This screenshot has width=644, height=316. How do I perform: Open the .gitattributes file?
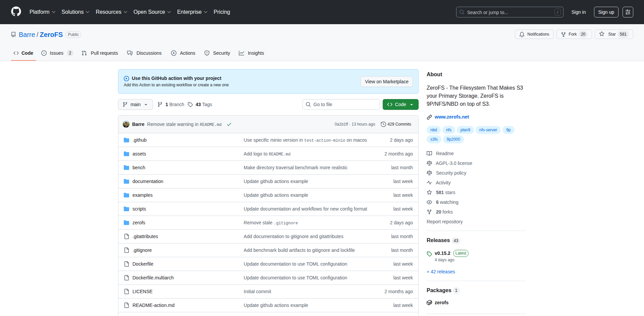coord(145,236)
